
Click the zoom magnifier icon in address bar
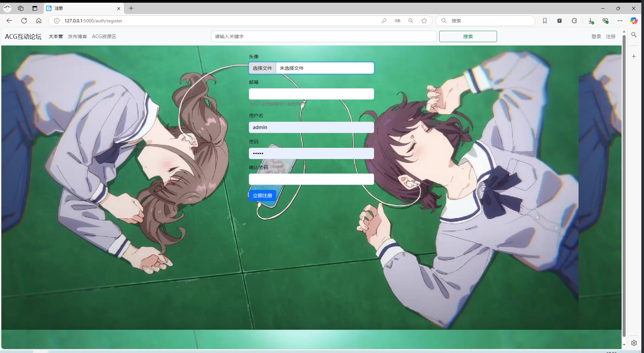click(411, 21)
